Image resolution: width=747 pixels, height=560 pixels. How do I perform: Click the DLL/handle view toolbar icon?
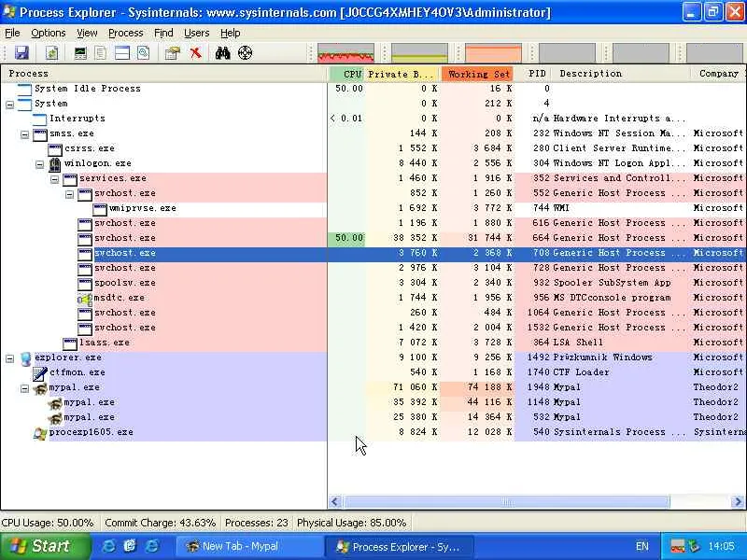[x=144, y=53]
